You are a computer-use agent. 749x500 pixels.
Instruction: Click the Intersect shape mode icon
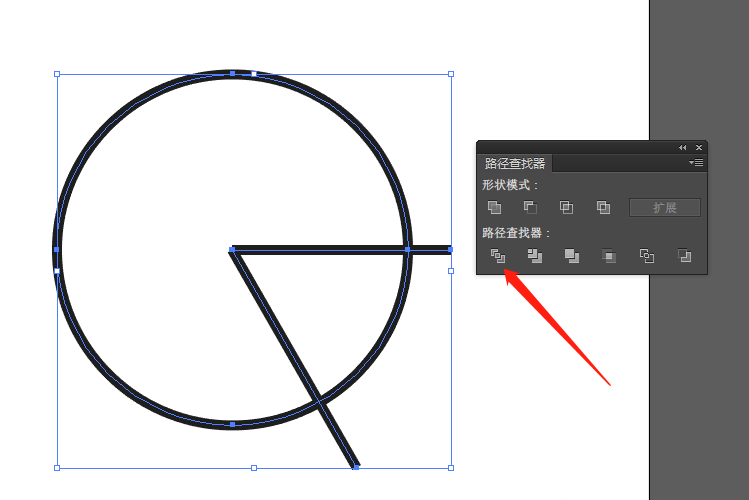[567, 207]
